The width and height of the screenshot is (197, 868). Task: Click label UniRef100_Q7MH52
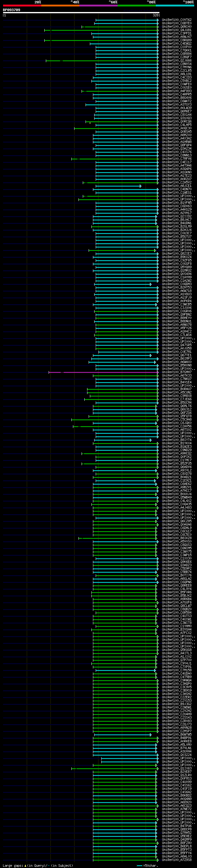coord(177,833)
